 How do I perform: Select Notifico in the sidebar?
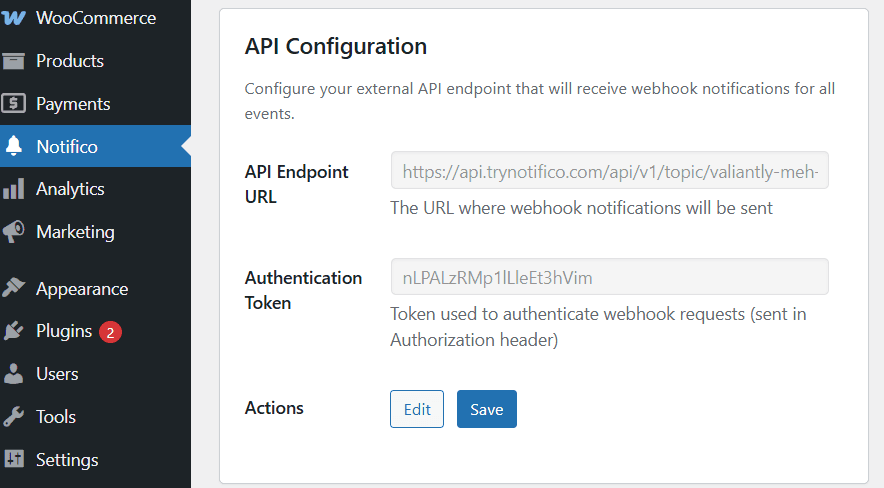click(x=95, y=147)
